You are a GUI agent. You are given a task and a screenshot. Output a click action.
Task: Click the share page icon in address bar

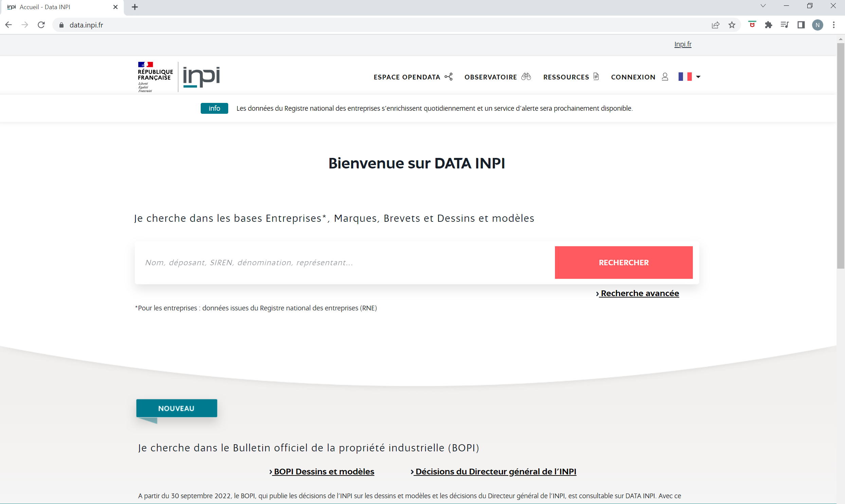click(x=716, y=25)
